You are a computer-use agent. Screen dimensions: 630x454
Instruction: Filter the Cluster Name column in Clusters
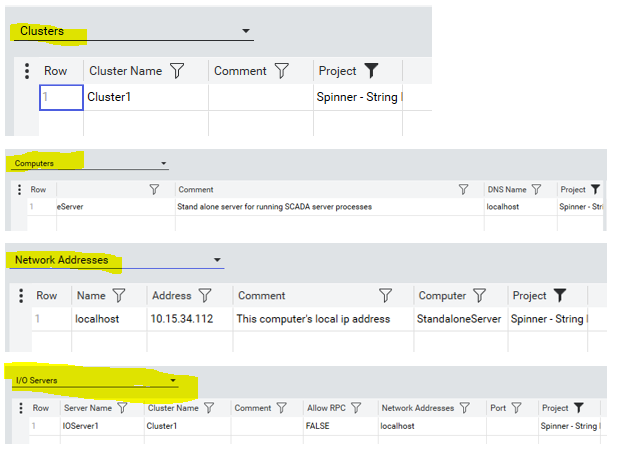tap(177, 71)
